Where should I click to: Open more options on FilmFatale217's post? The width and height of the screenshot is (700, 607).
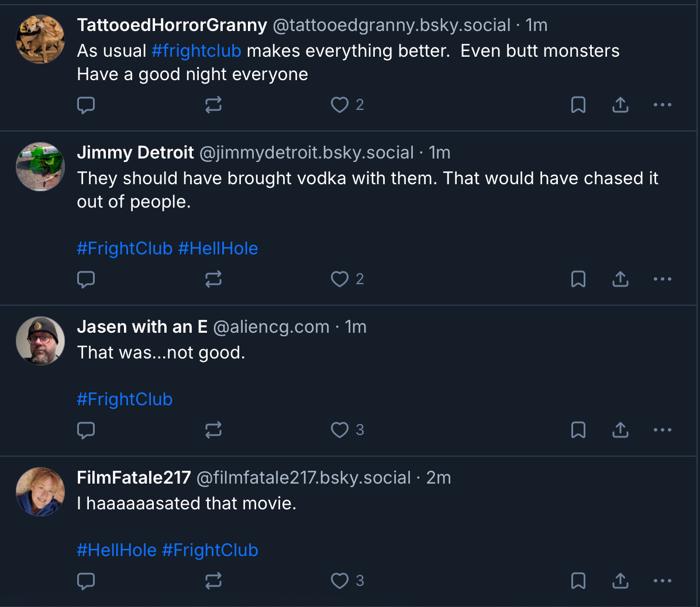[x=663, y=581]
